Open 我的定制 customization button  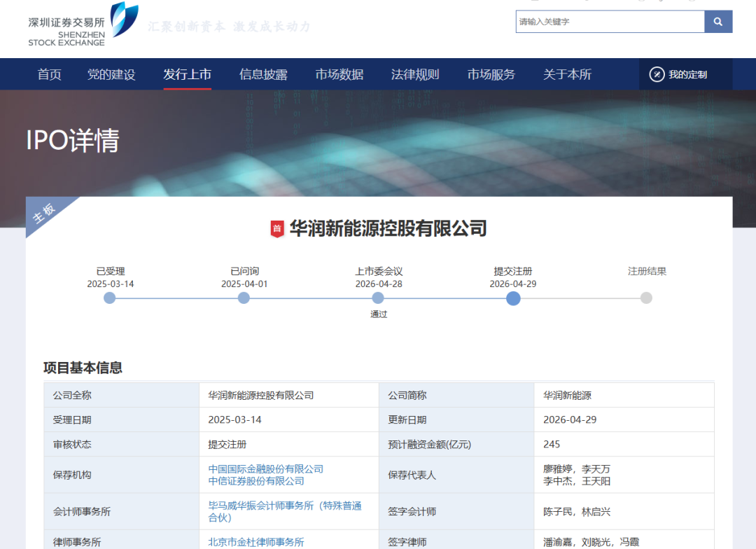click(x=685, y=74)
